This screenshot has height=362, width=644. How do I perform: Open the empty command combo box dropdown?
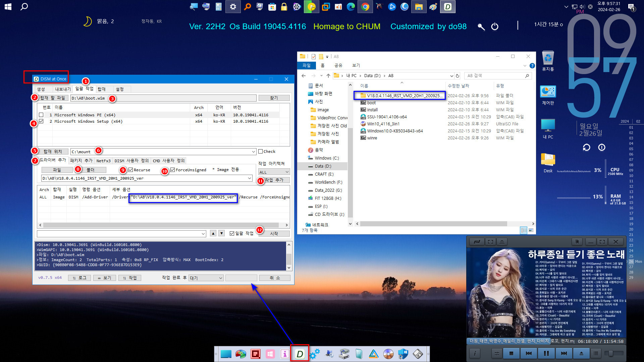click(203, 234)
